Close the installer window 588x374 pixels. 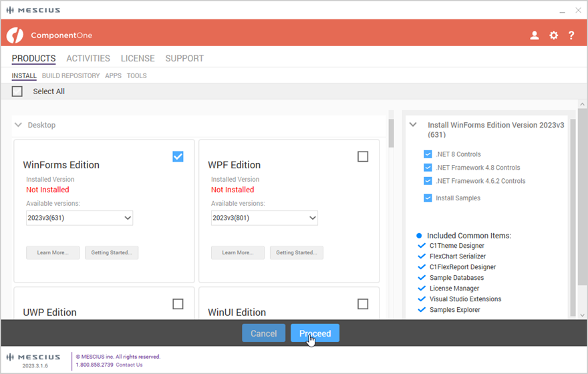point(578,10)
